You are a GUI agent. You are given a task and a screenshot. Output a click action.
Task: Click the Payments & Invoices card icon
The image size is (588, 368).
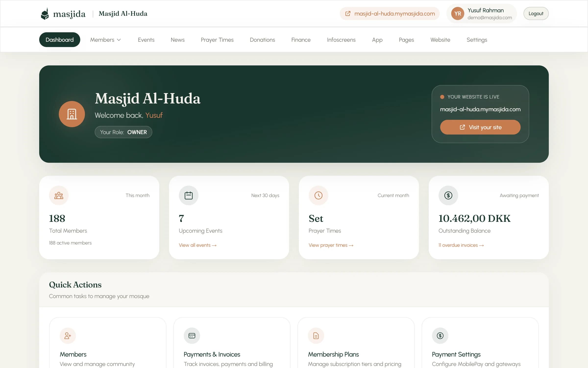coord(192,336)
